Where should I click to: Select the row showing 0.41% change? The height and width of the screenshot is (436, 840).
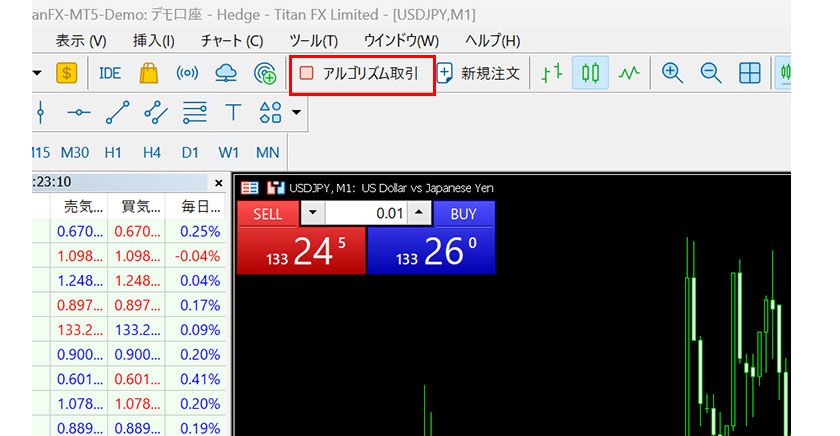[x=129, y=379]
